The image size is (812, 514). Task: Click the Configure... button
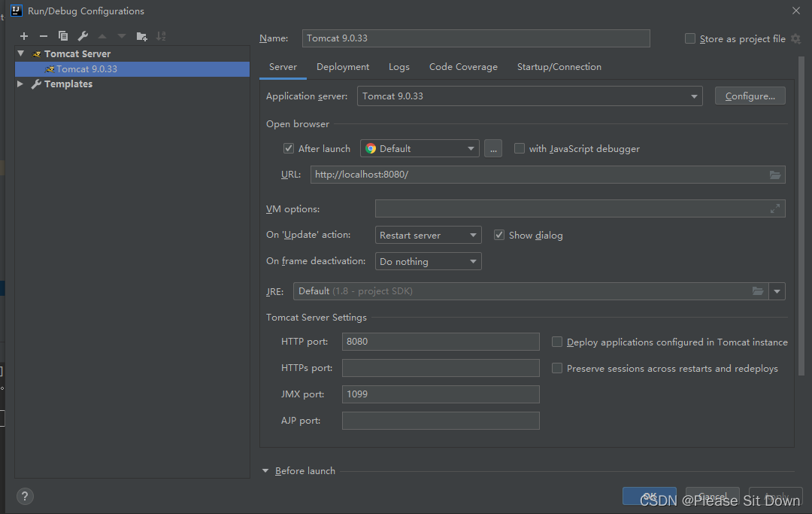coord(750,96)
